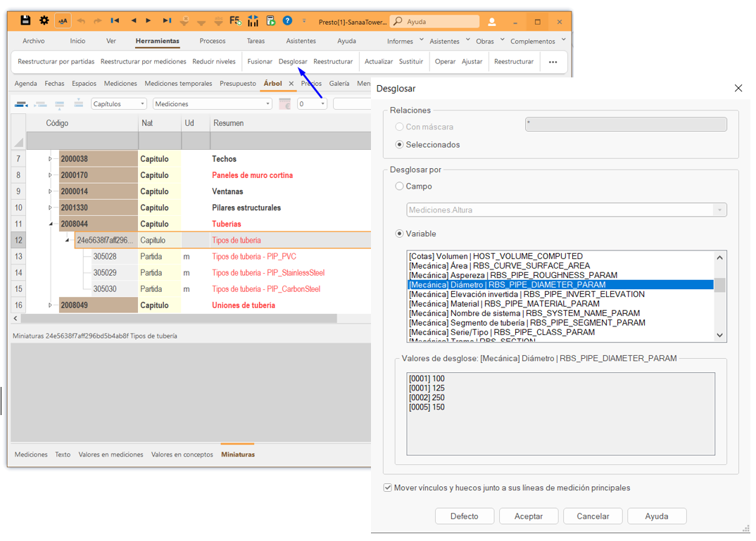Select the Con máscara radio button
Viewport: 756px width, 541px height.
399,127
